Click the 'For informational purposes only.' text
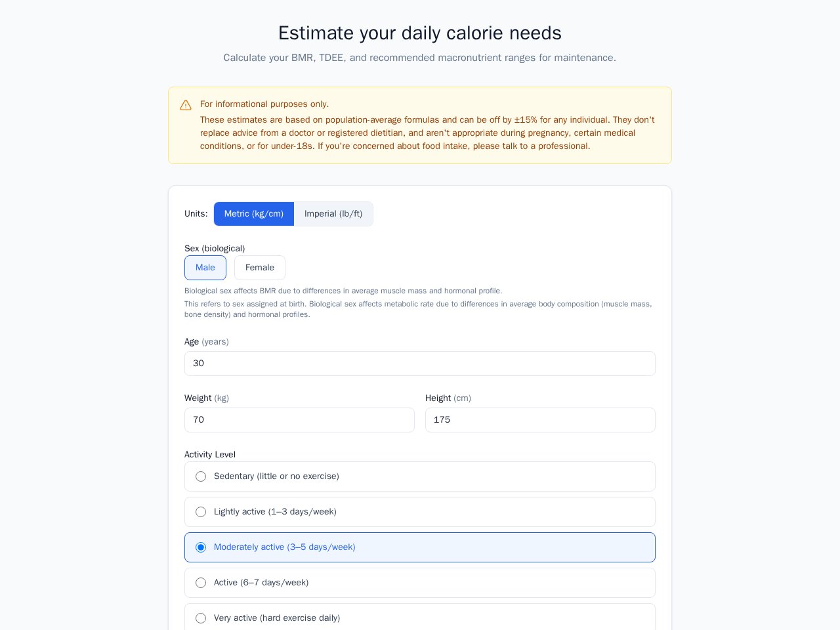Screen dimensions: 840x630 (264, 104)
